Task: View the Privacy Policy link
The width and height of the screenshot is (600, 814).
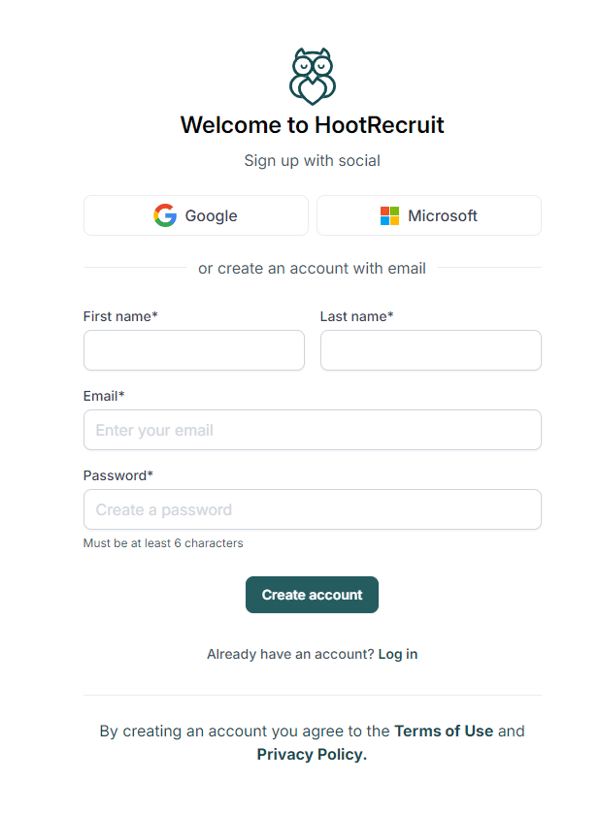Action: [x=312, y=755]
